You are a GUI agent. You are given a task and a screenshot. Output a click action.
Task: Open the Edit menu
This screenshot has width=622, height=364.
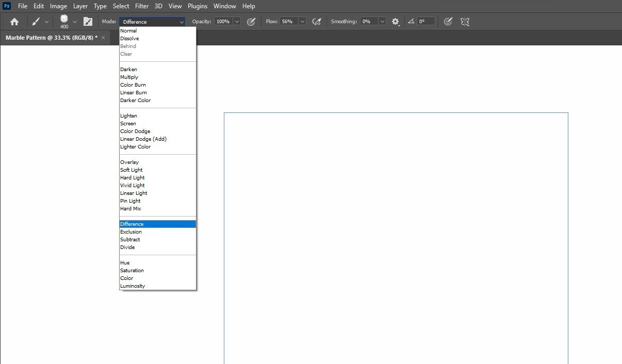tap(39, 6)
